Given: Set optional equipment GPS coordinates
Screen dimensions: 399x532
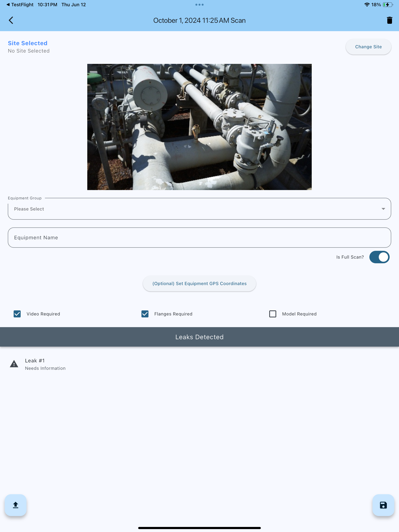Looking at the screenshot, I should click(199, 284).
